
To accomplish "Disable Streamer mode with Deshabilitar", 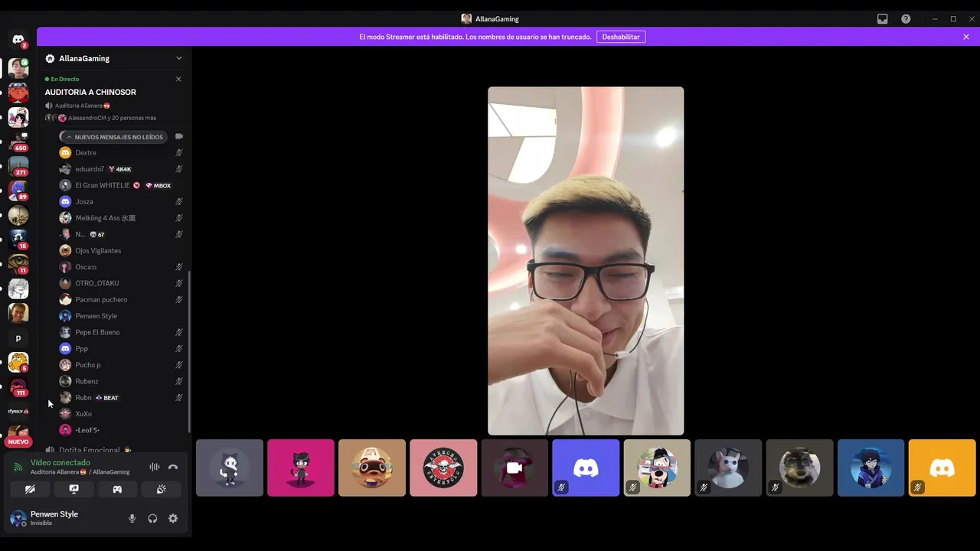I will [x=621, y=37].
